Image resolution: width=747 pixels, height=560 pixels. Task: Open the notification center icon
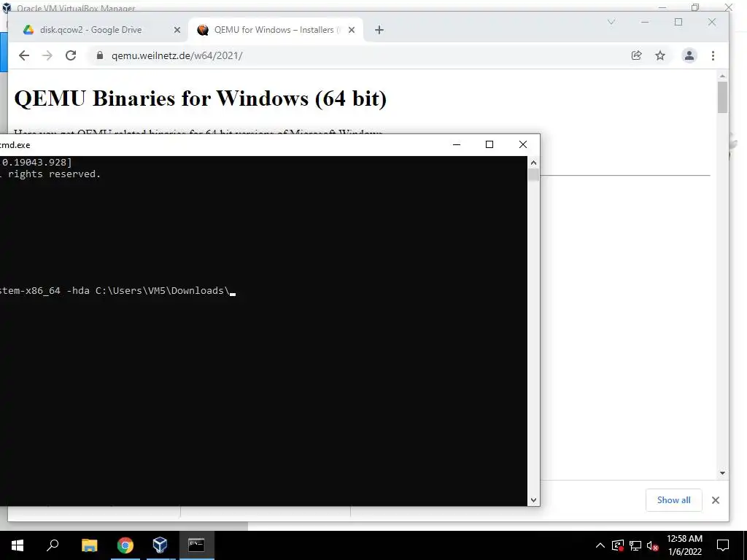(x=723, y=545)
